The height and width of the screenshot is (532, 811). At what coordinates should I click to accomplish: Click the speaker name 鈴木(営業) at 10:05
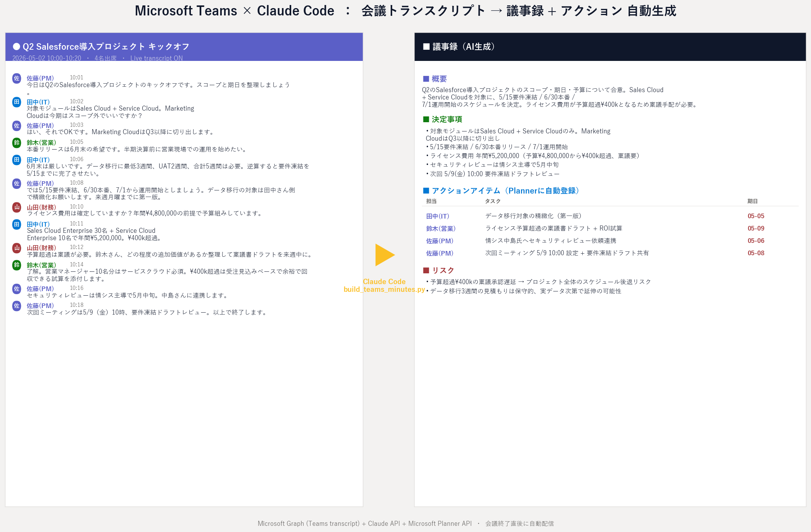[41, 143]
